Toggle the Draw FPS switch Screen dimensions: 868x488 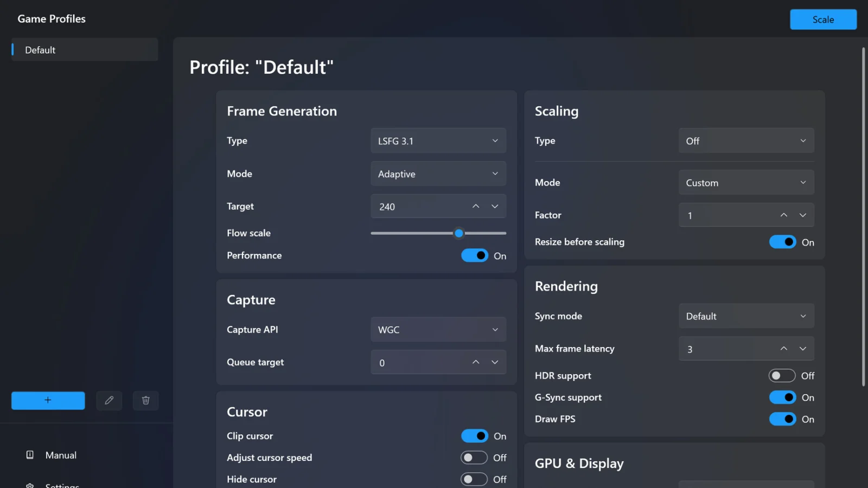point(783,419)
